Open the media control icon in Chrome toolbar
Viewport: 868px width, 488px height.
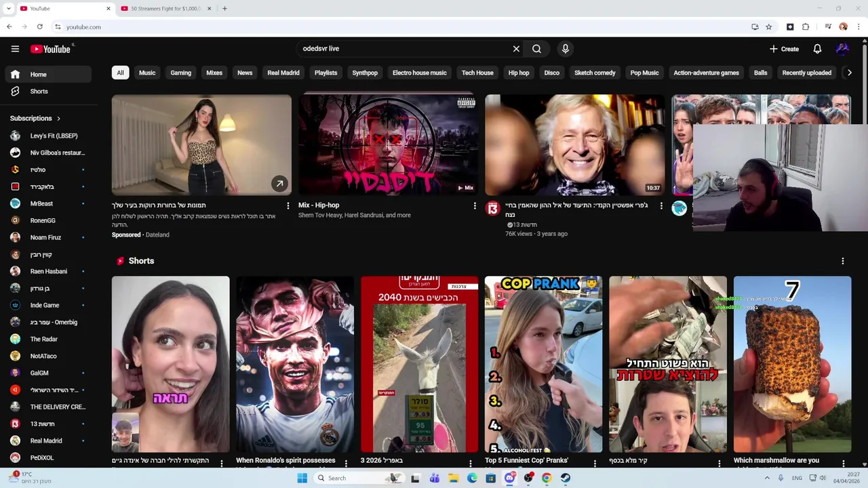(828, 27)
